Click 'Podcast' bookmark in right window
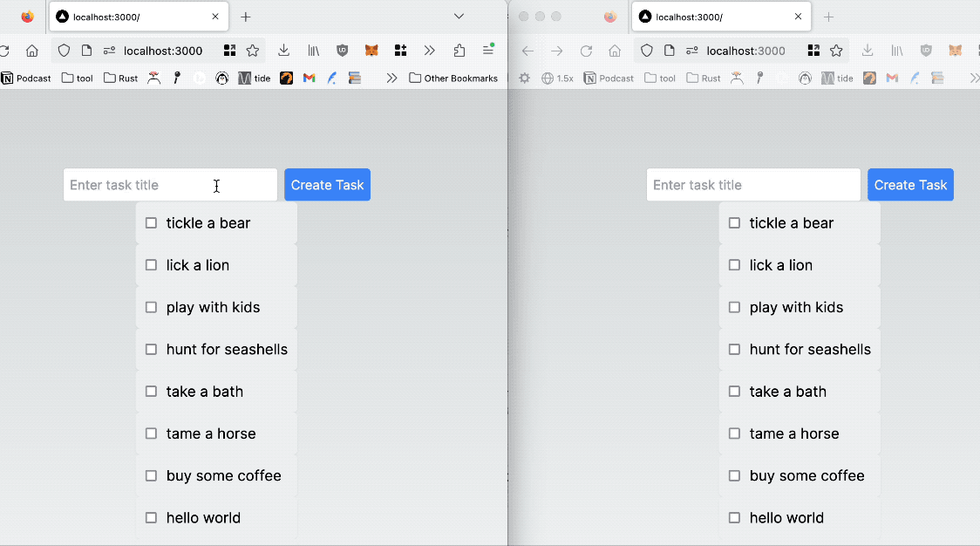980x546 pixels. [609, 78]
